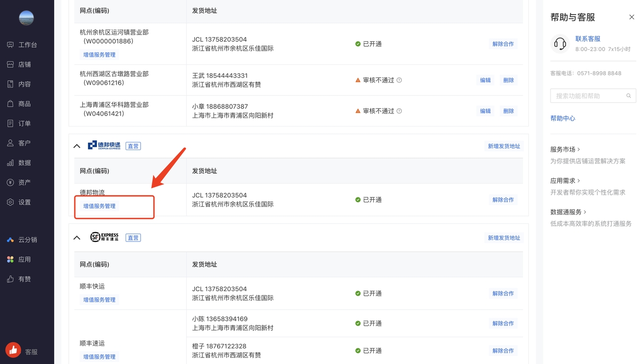
Task: Click the customer service headset icon
Action: click(x=560, y=44)
